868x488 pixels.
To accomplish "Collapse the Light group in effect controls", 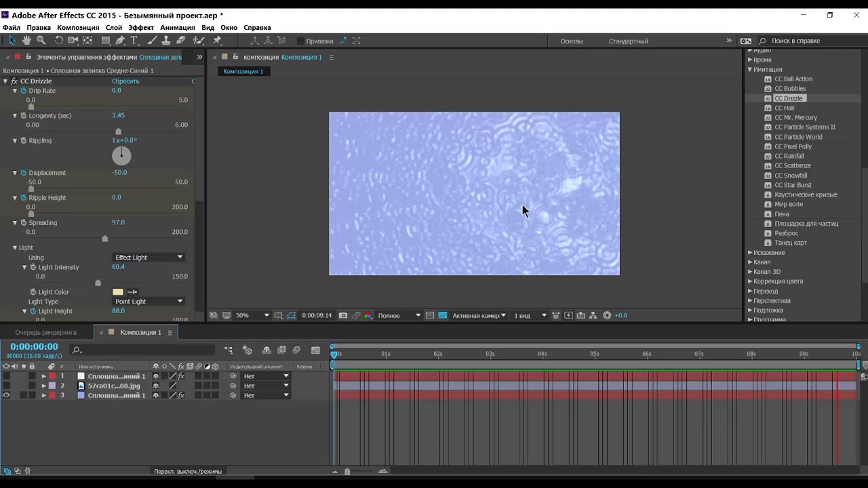I will [x=15, y=248].
